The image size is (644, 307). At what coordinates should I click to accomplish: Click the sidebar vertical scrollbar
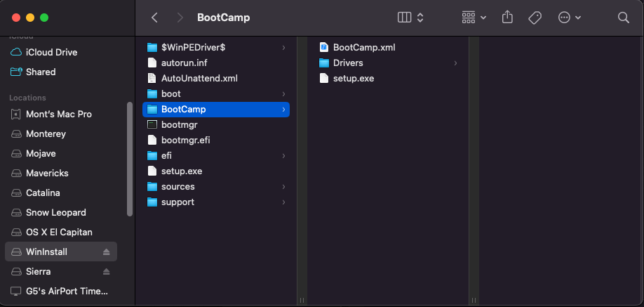pyautogui.click(x=129, y=158)
